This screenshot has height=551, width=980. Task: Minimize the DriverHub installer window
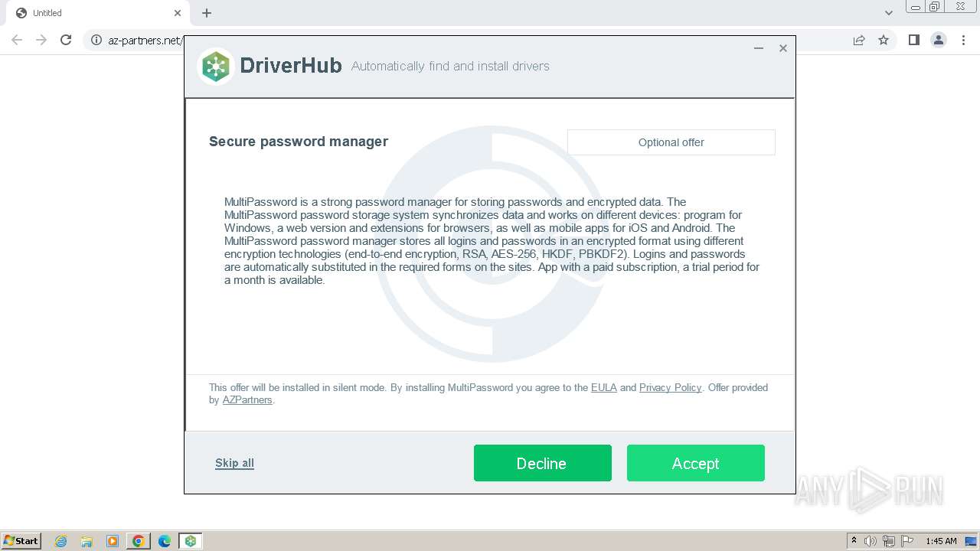click(759, 48)
